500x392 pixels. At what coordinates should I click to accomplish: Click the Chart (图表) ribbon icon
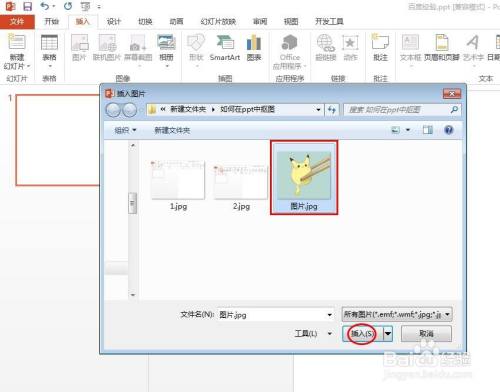(x=254, y=42)
